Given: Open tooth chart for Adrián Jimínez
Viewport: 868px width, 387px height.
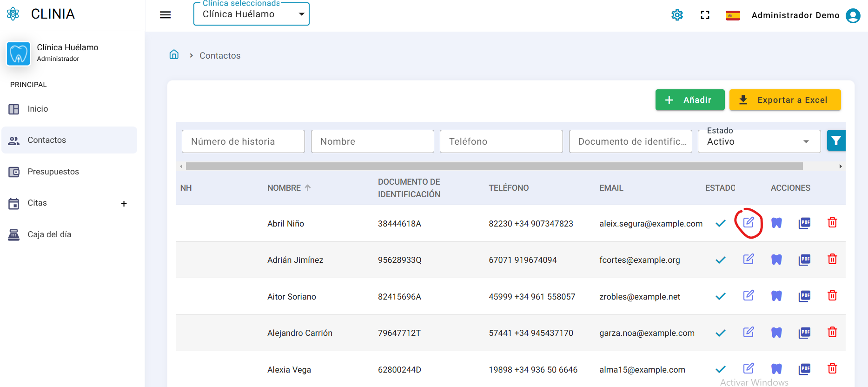Looking at the screenshot, I should (x=776, y=260).
